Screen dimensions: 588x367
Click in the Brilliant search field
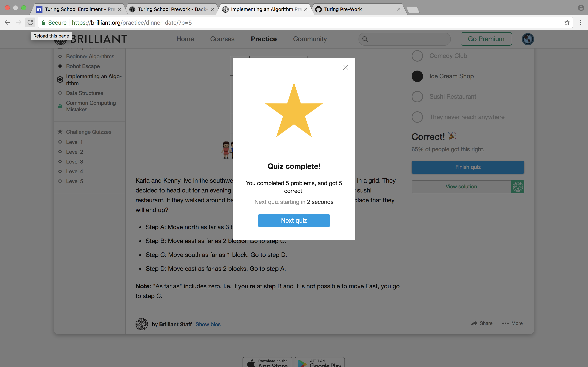point(408,39)
